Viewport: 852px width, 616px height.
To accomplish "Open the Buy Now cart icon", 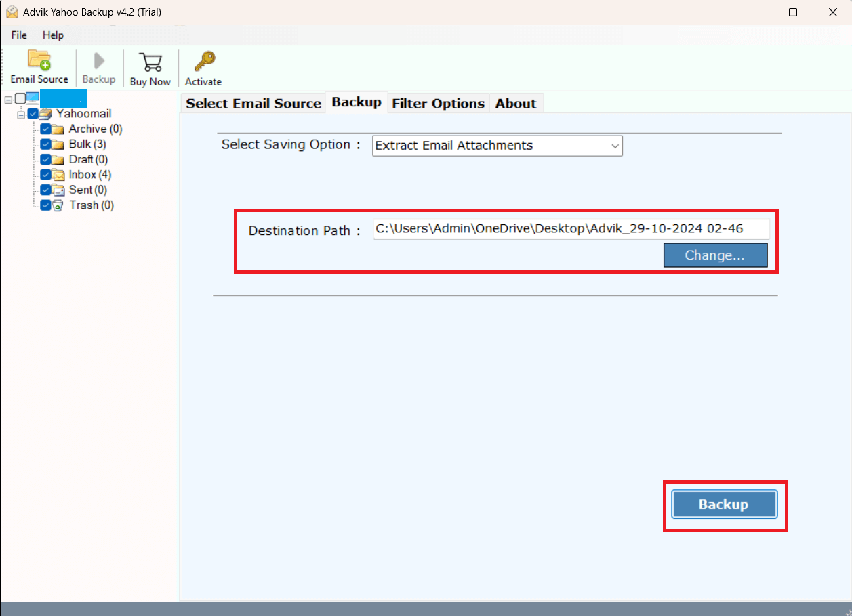I will pos(150,62).
